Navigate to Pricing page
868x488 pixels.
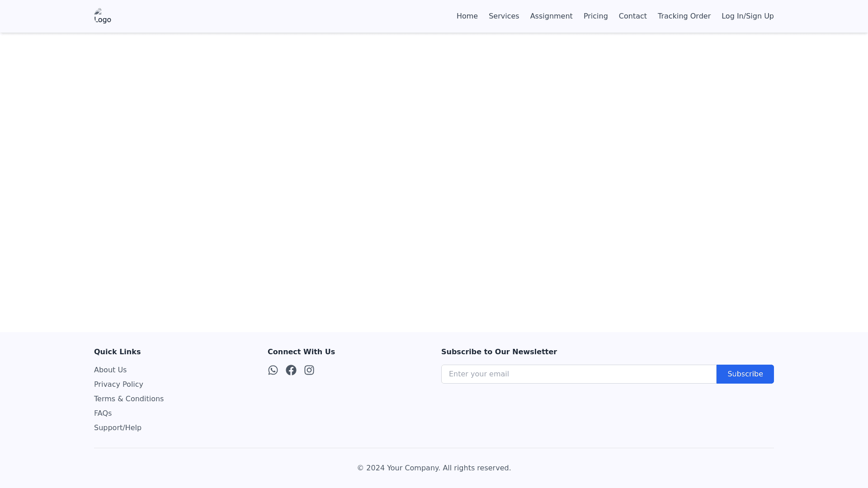[595, 16]
